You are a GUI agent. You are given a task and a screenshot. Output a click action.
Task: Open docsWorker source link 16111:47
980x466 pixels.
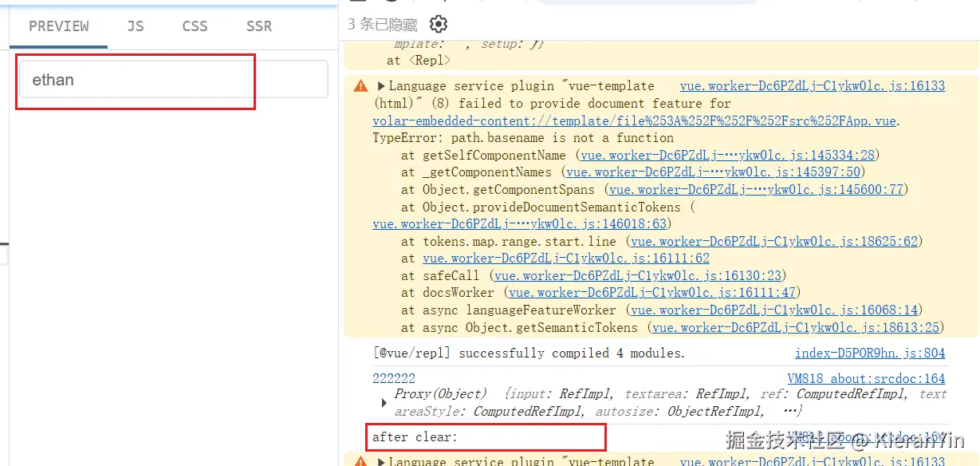(653, 294)
